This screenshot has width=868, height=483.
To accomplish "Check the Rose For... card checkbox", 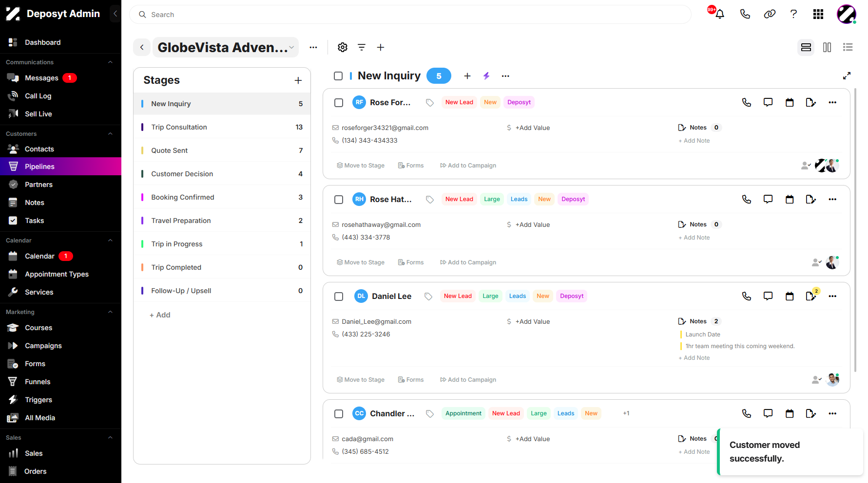I will [x=339, y=103].
